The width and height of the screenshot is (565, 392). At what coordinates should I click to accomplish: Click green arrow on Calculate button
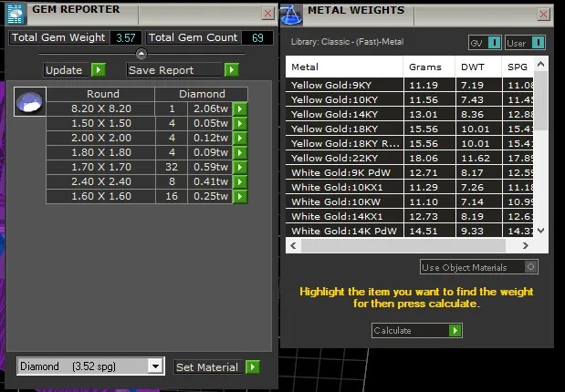click(x=455, y=330)
